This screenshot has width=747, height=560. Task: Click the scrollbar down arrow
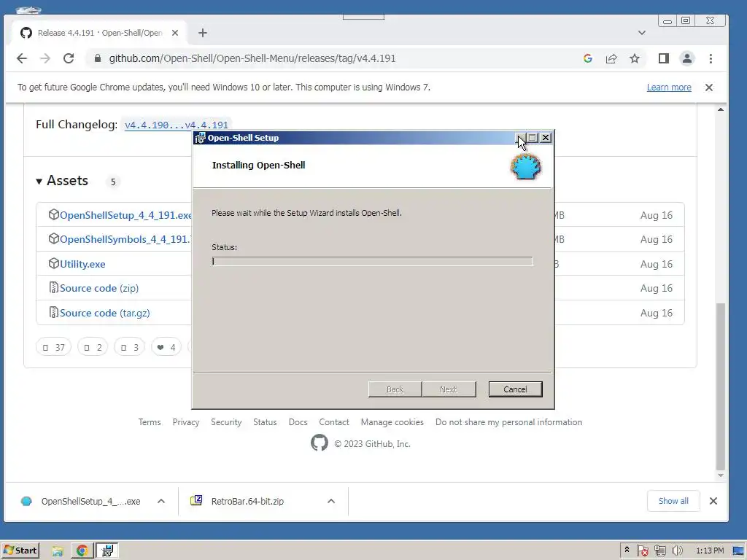(x=721, y=475)
